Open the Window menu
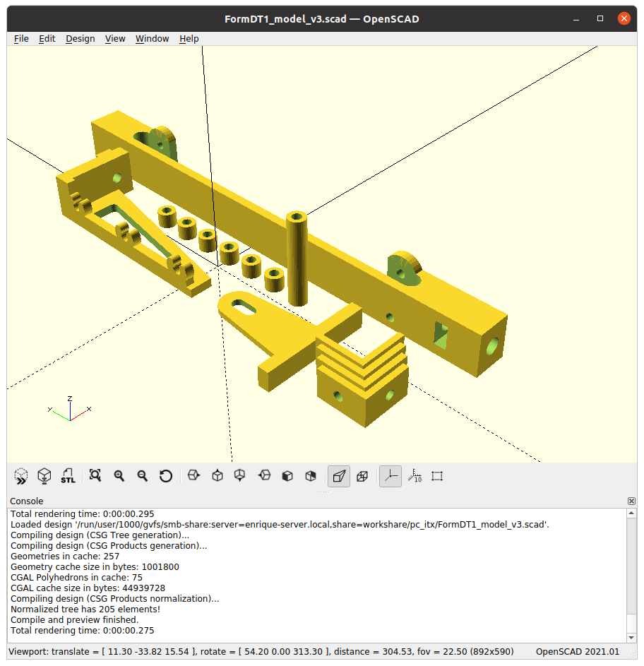Viewport: 644px width, 666px height. coord(152,39)
